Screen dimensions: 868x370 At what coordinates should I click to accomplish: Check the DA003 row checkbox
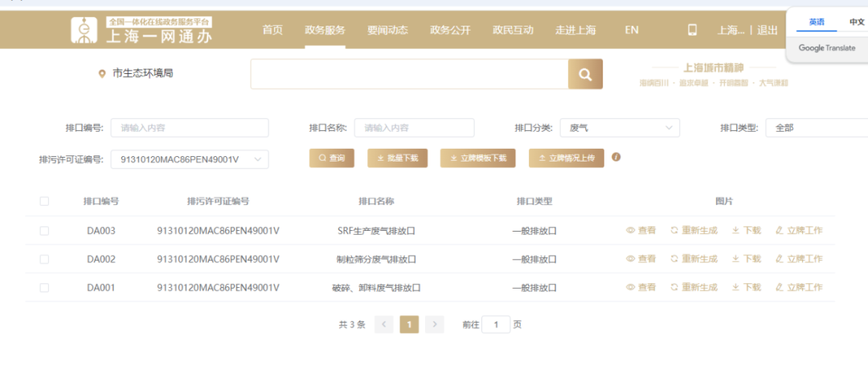pyautogui.click(x=44, y=231)
